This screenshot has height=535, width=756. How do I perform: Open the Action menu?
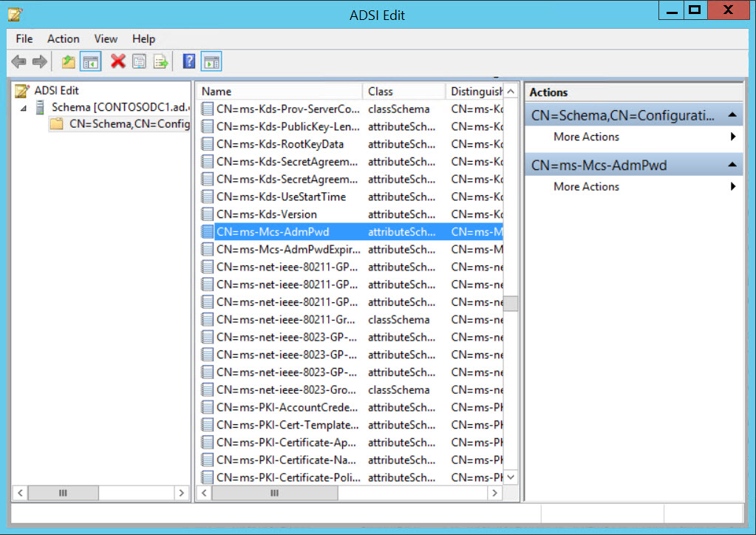point(63,38)
